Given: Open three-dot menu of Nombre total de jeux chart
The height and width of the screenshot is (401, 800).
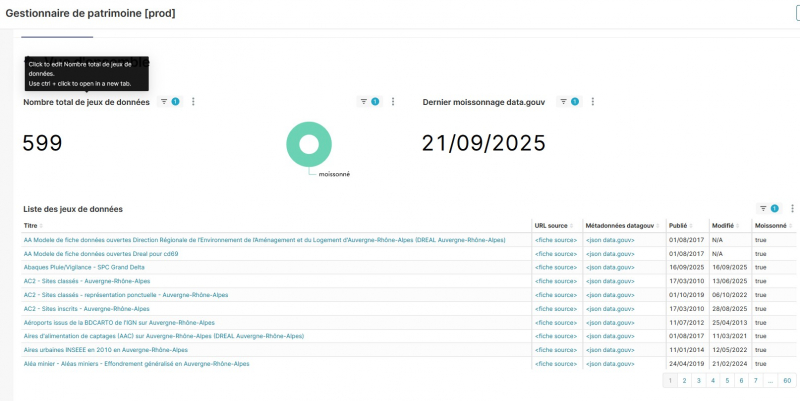Looking at the screenshot, I should (x=193, y=102).
